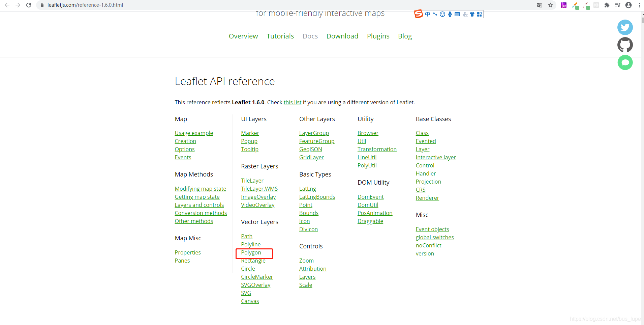Open the SVGOverlay link
Viewport: 644px width, 325px height.
tap(256, 285)
